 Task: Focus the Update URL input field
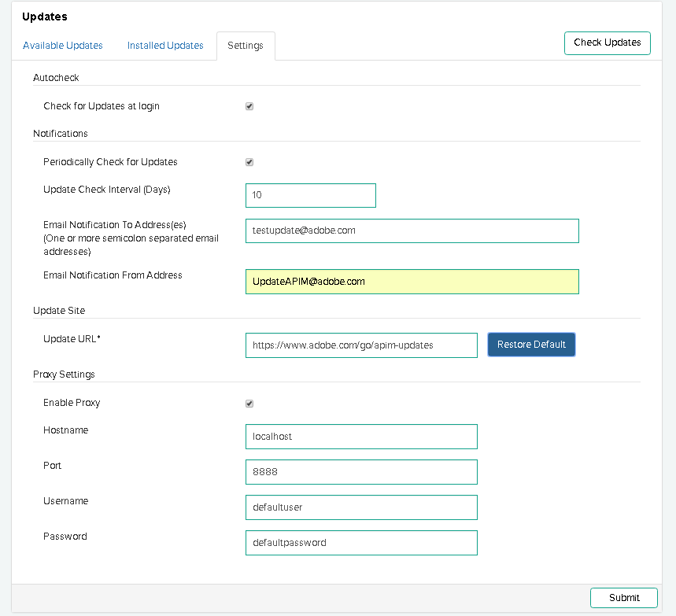[x=361, y=345]
